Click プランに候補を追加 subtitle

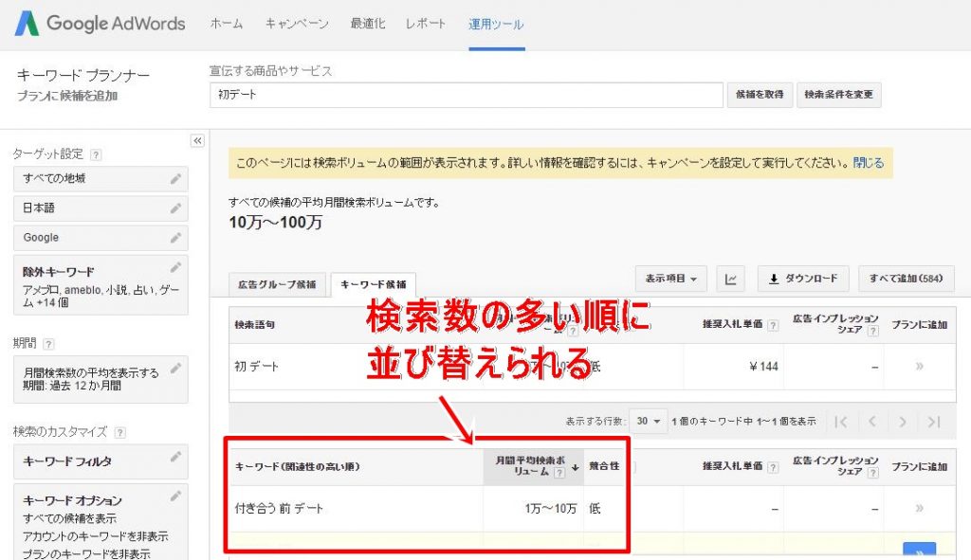[x=67, y=96]
